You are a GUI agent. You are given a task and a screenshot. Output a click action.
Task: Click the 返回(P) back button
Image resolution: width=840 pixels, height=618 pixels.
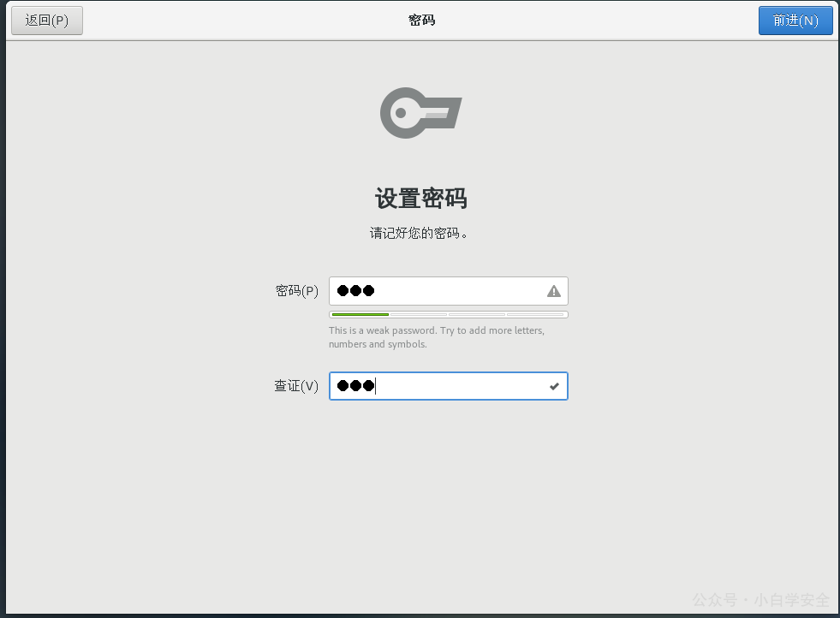(x=47, y=21)
